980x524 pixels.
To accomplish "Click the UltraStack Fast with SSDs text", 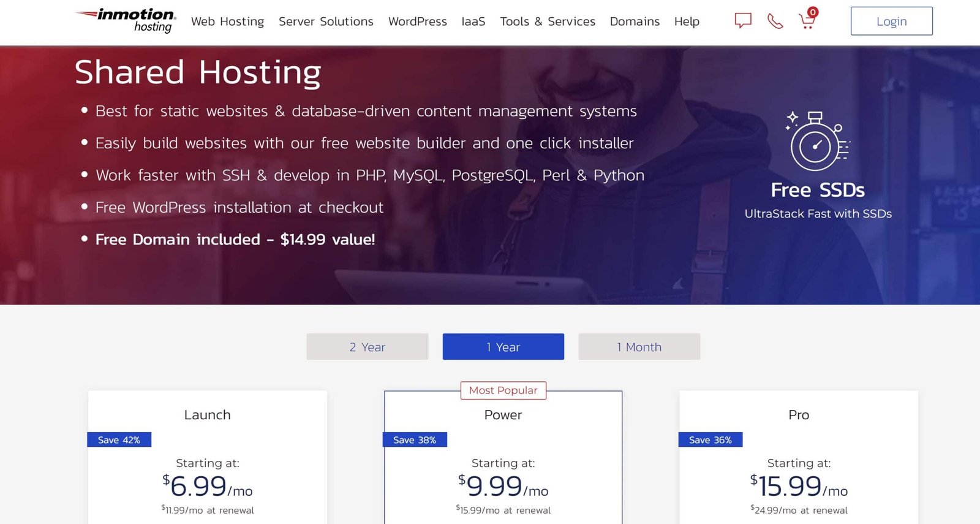I will point(818,214).
